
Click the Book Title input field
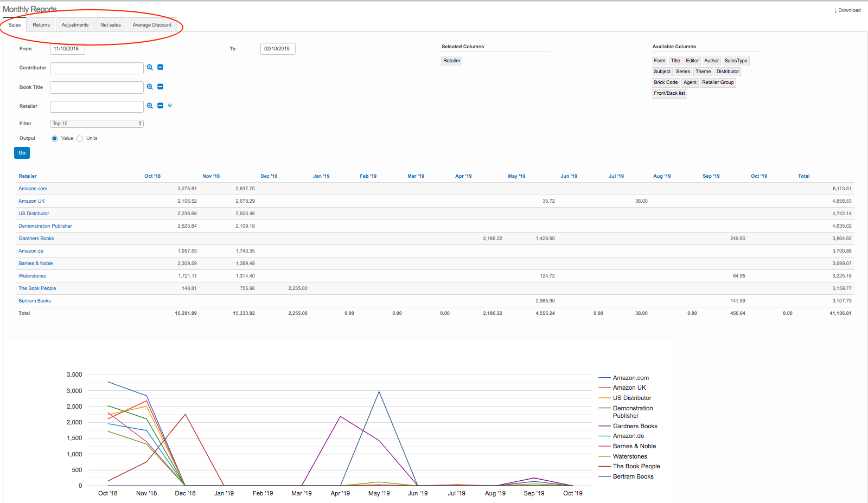tap(97, 87)
